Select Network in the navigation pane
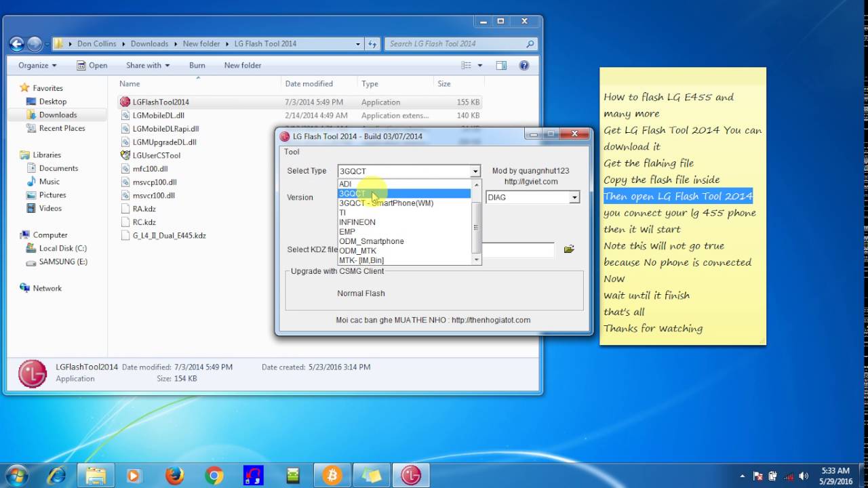 point(47,288)
